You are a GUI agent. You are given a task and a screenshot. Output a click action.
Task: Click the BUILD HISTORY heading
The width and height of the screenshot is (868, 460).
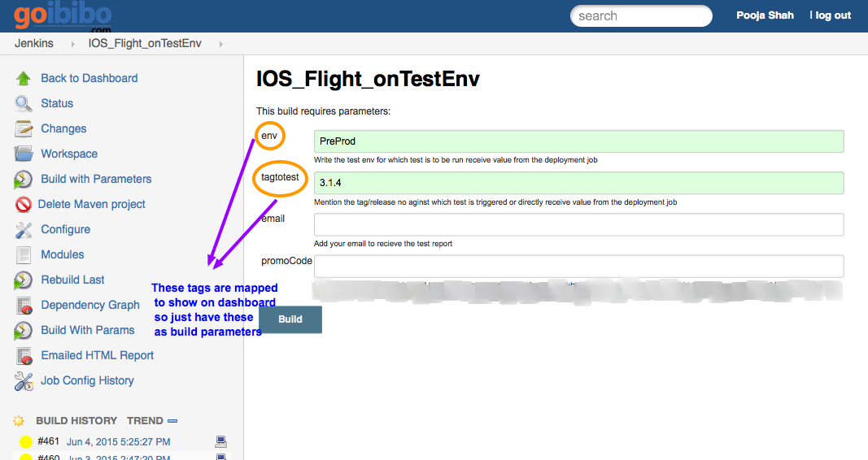coord(76,421)
